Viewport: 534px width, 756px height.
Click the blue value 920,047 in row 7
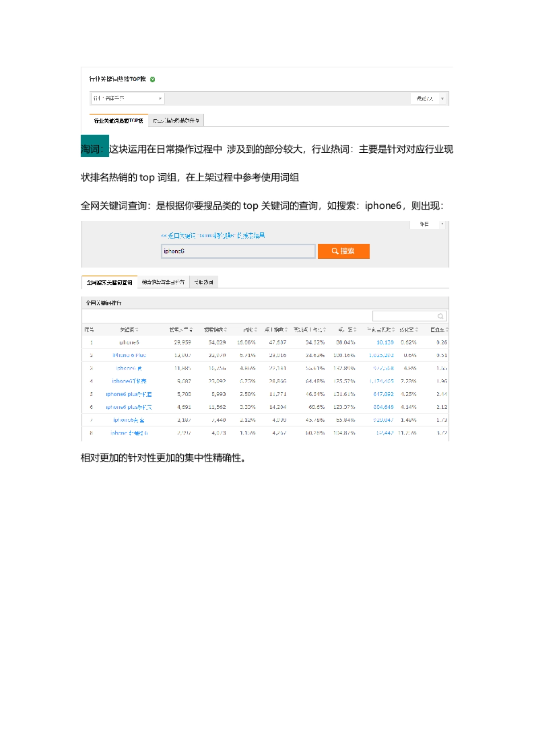(x=384, y=420)
